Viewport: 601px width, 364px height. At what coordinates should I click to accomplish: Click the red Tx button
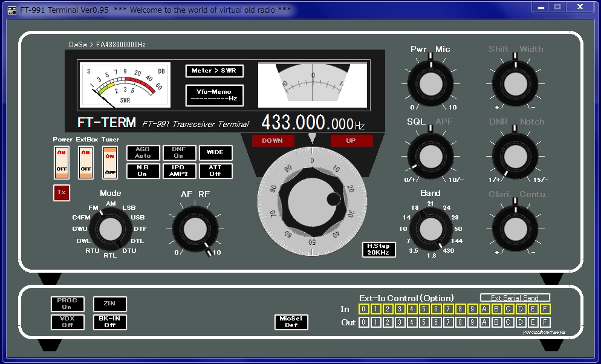point(61,192)
